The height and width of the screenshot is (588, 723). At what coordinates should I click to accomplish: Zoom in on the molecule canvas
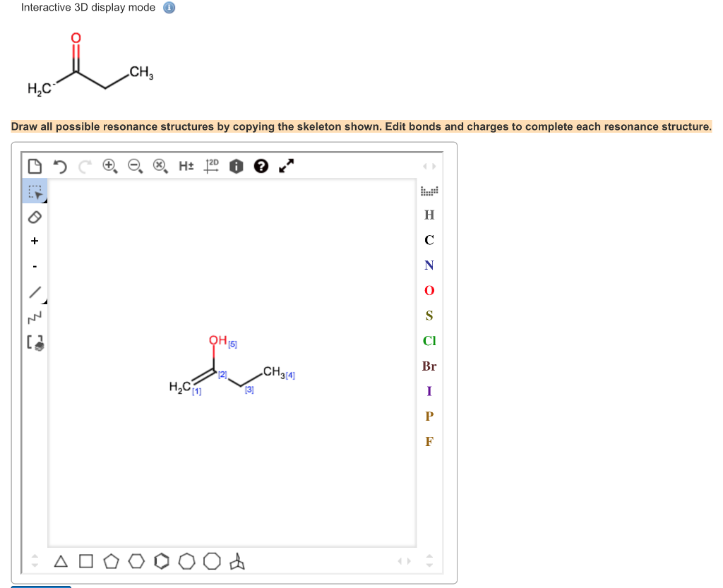(x=109, y=166)
